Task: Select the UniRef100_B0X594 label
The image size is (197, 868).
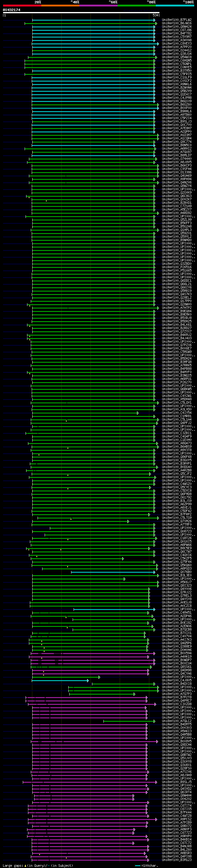Action: click(176, 653)
